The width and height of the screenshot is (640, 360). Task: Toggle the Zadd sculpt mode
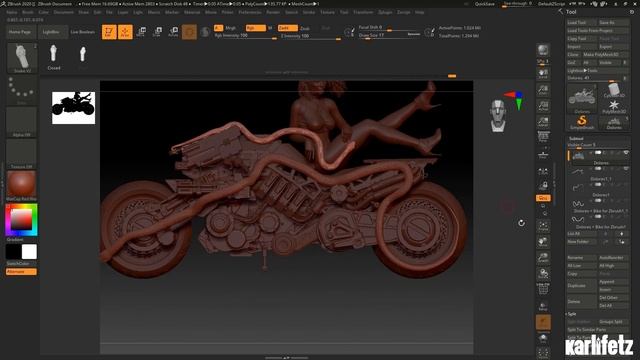click(x=287, y=28)
